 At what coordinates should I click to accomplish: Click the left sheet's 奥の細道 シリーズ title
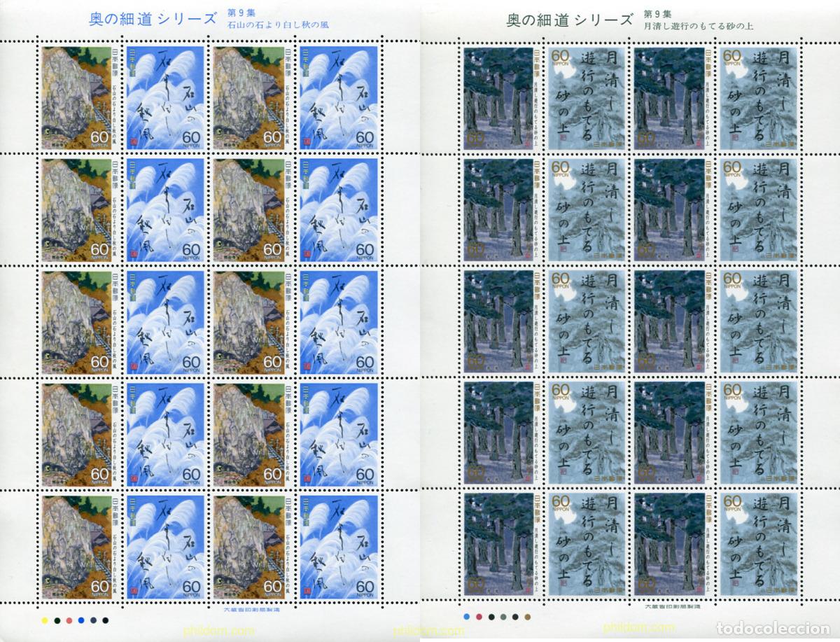point(152,18)
